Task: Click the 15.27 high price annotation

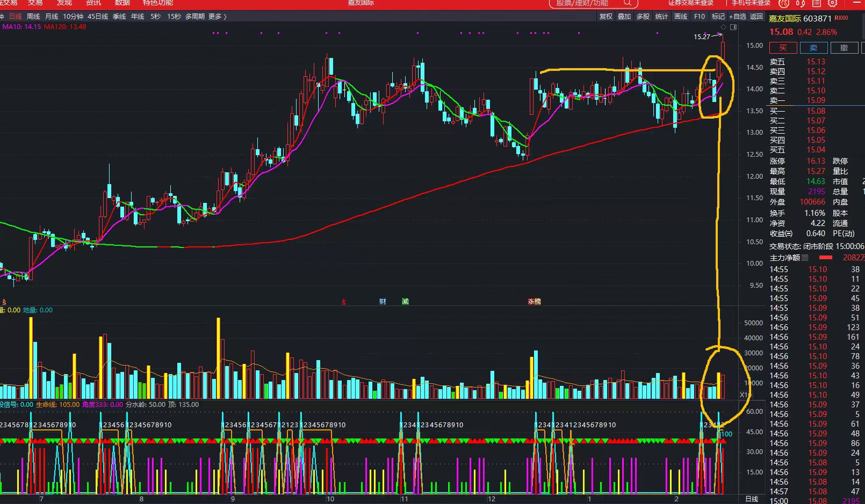Action: (x=702, y=36)
